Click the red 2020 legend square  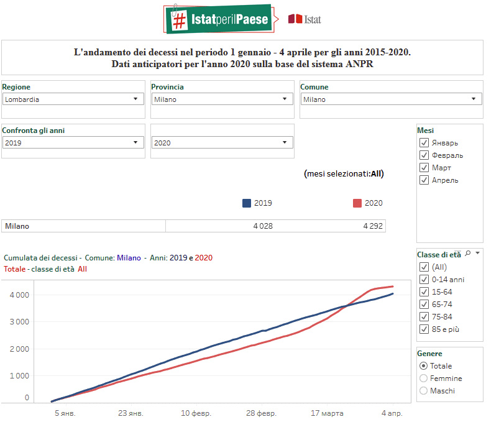(357, 203)
